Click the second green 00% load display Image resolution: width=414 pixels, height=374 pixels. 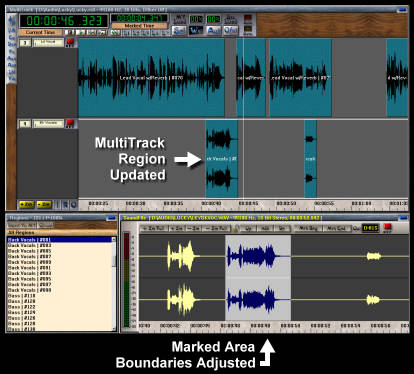[x=213, y=19]
